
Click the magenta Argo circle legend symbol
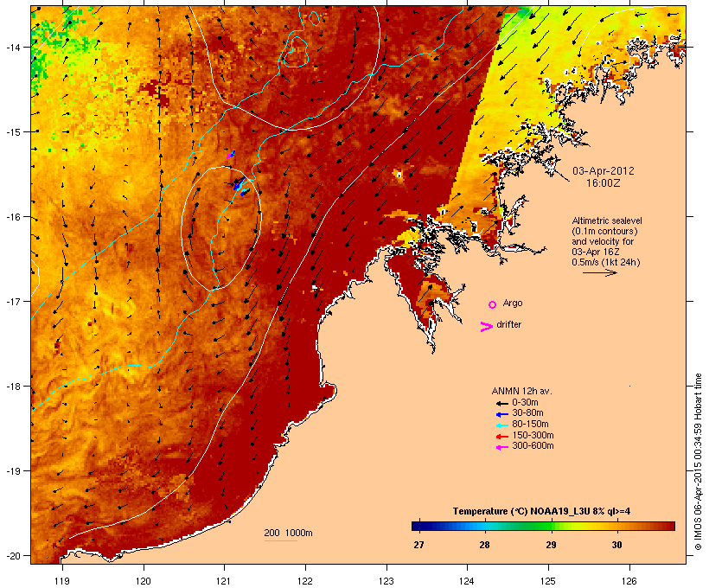click(x=493, y=305)
